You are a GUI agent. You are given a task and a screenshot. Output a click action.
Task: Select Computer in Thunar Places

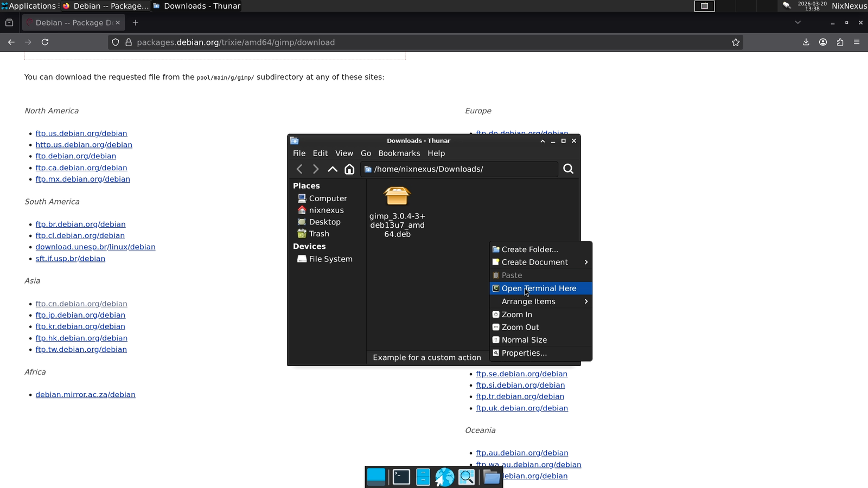click(x=327, y=198)
